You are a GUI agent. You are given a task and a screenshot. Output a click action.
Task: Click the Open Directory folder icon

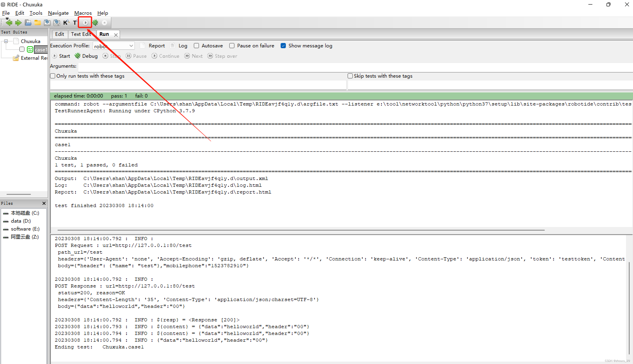coord(37,23)
